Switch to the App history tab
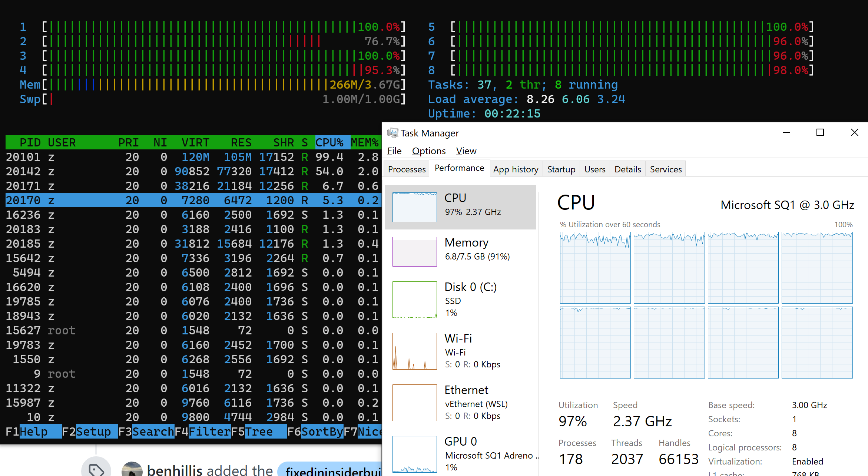 tap(516, 169)
